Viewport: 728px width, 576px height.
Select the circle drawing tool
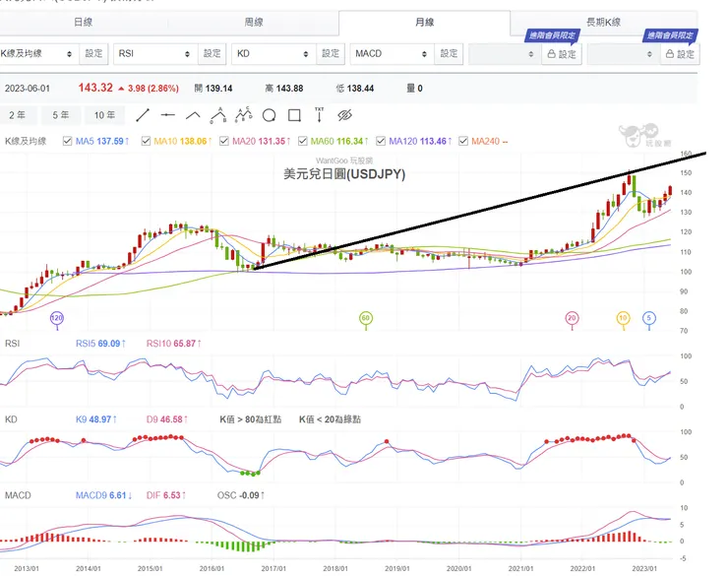269,115
